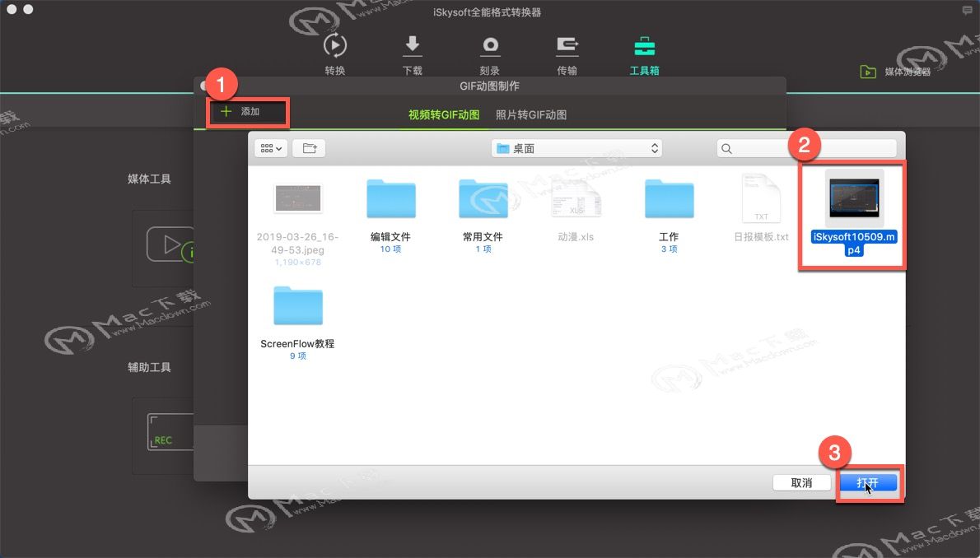Screen dimensions: 980x558
Task: Open the 媒体浏览器 media browser
Action: point(896,72)
